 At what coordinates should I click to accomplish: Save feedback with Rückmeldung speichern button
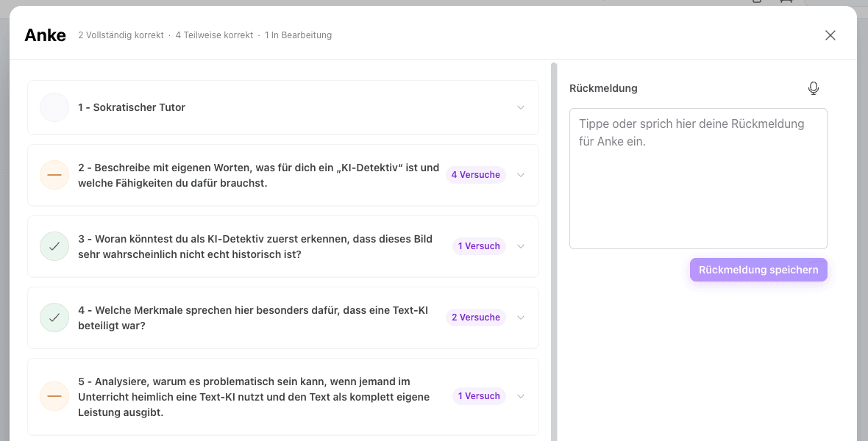[758, 270]
